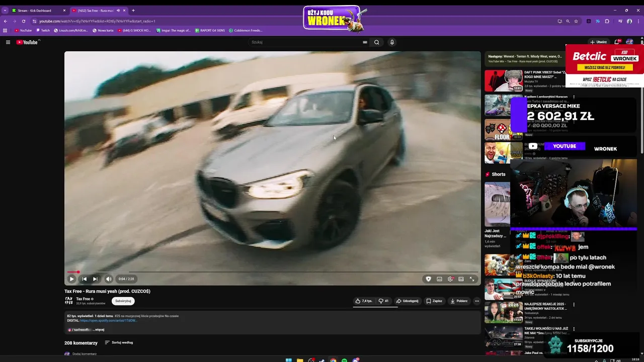Click the Dodaj komentarz field
The height and width of the screenshot is (362, 644).
pyautogui.click(x=85, y=354)
